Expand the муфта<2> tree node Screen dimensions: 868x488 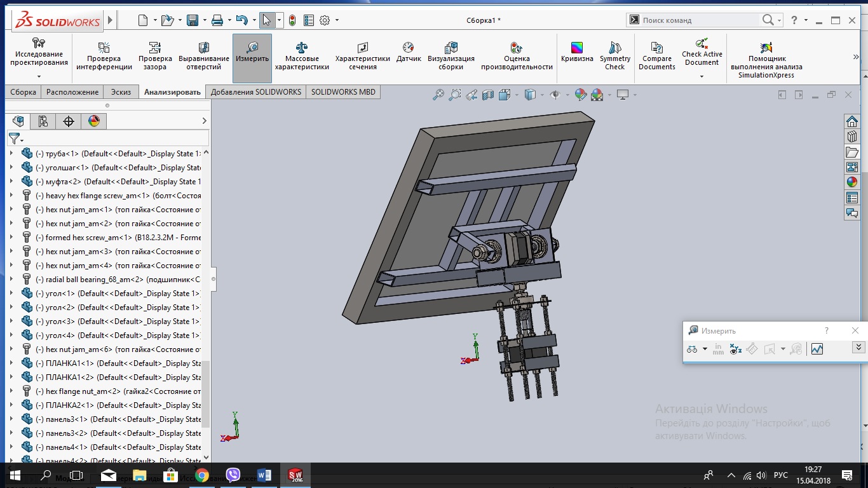(11, 182)
